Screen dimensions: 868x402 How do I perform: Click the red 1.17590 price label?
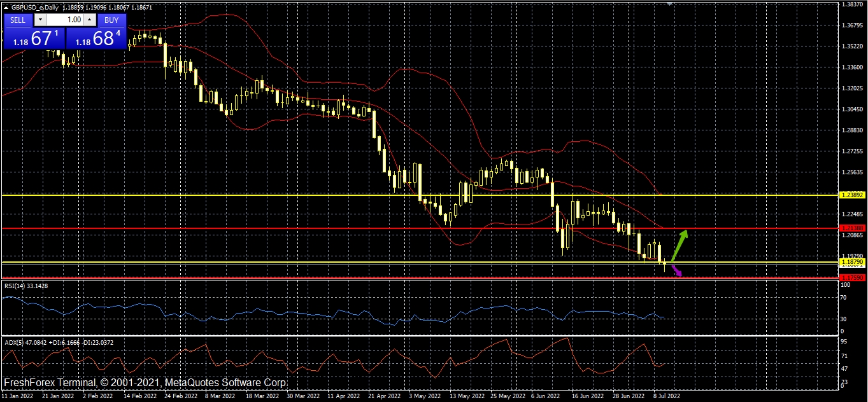pyautogui.click(x=851, y=277)
